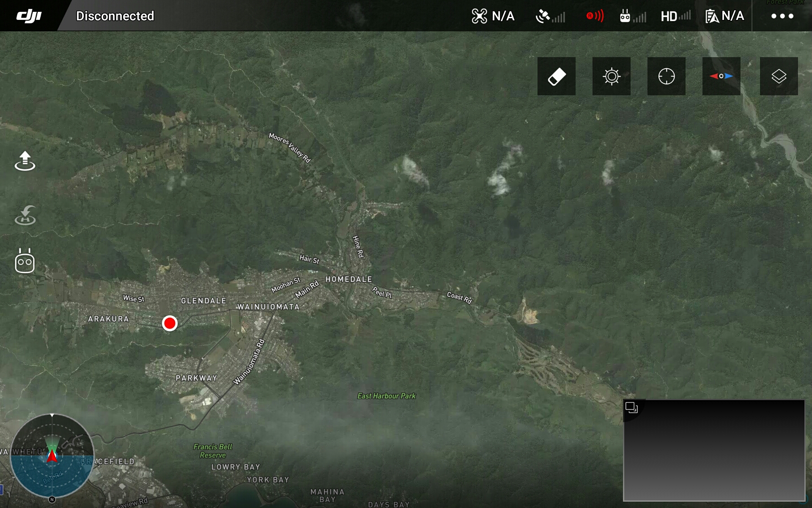Screen dimensions: 812x508
Task: Open general settings three-dot menu
Action: click(x=782, y=16)
